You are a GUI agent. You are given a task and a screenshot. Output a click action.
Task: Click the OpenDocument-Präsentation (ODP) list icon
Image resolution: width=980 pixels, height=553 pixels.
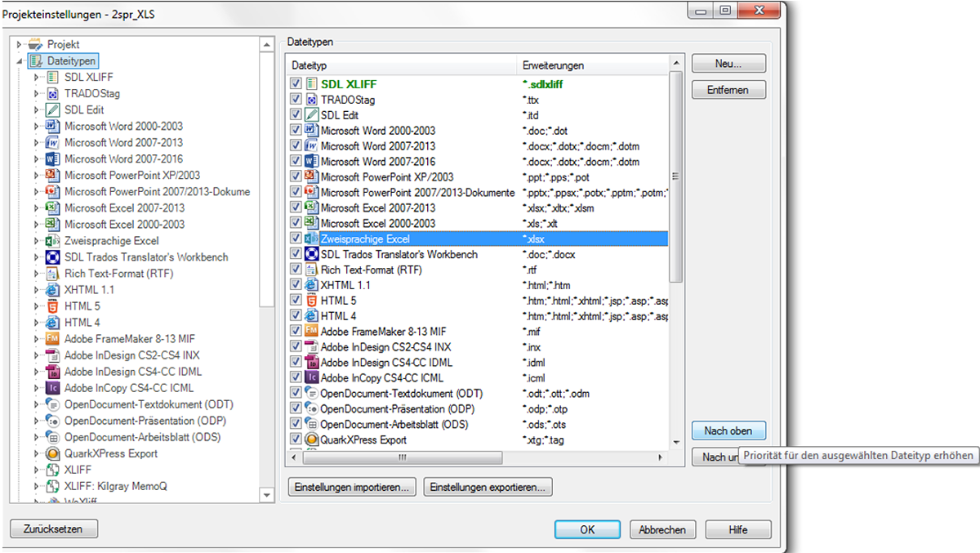311,408
